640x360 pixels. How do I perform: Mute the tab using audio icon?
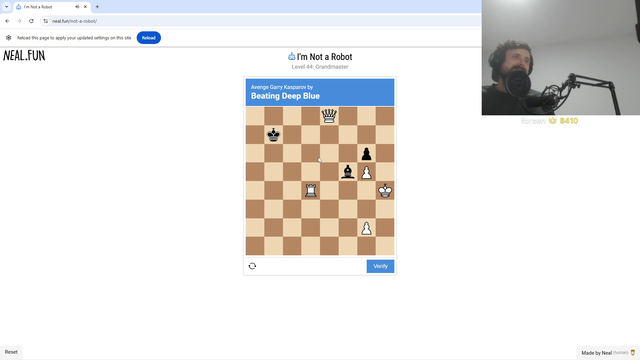(x=77, y=7)
